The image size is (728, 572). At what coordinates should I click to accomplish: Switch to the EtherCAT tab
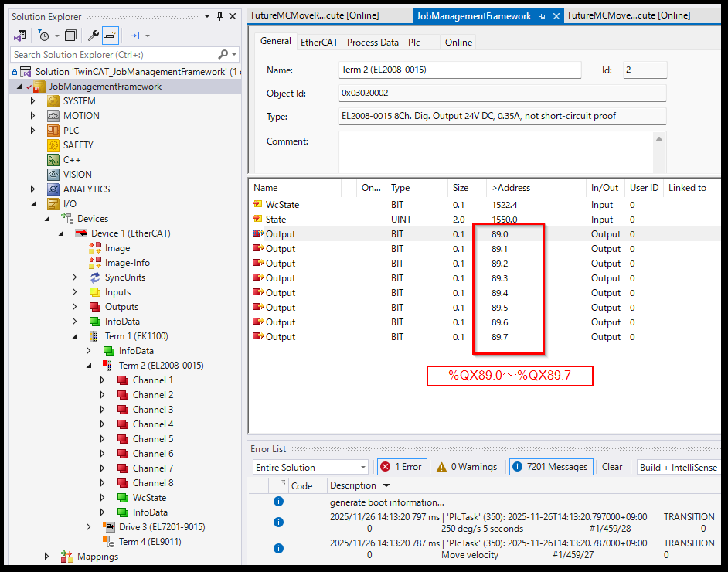click(x=318, y=43)
